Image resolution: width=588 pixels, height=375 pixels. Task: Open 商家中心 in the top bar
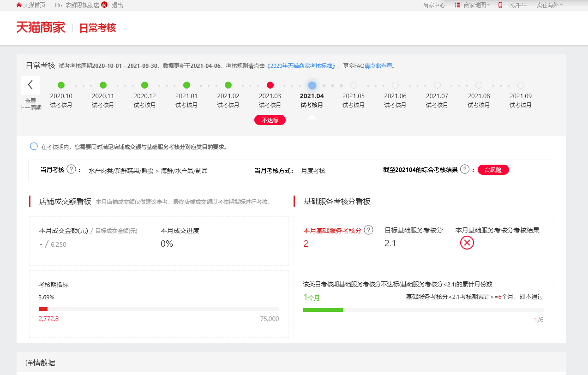point(434,5)
